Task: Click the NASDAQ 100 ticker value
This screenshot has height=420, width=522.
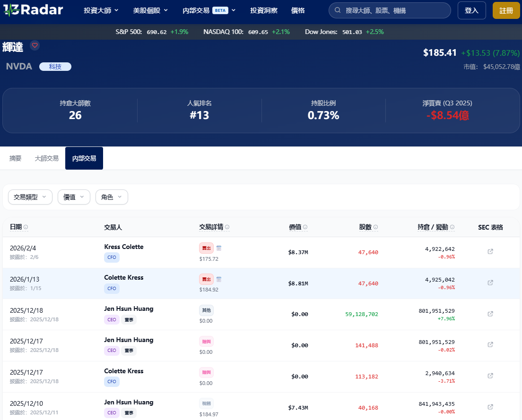Action: pos(258,32)
